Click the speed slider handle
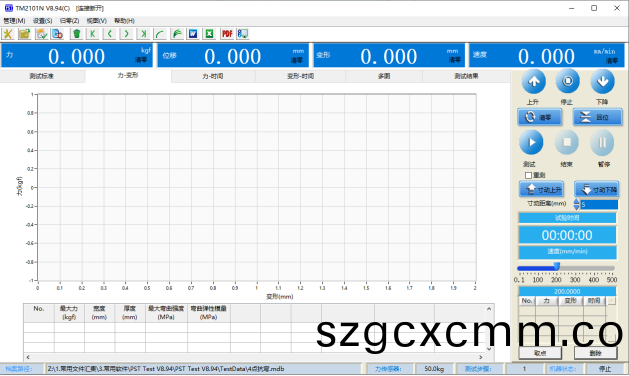Screen dimensions: 629x376 coord(557,266)
